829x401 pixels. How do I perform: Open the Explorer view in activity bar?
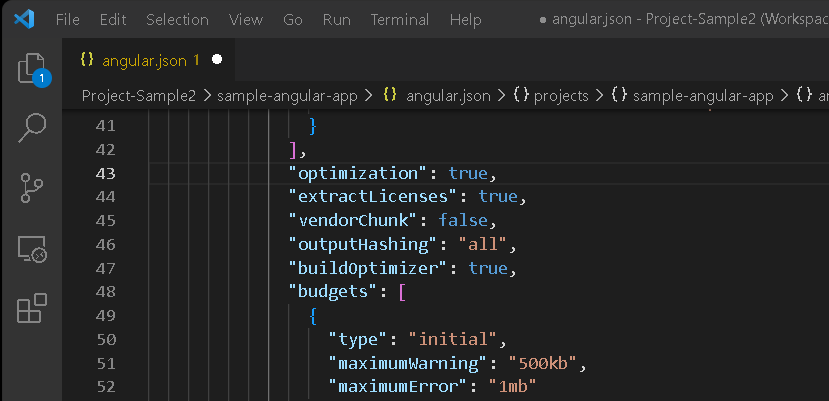[32, 69]
